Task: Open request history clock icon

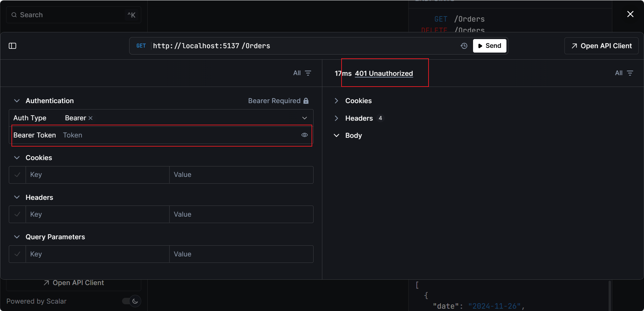Action: pos(464,46)
